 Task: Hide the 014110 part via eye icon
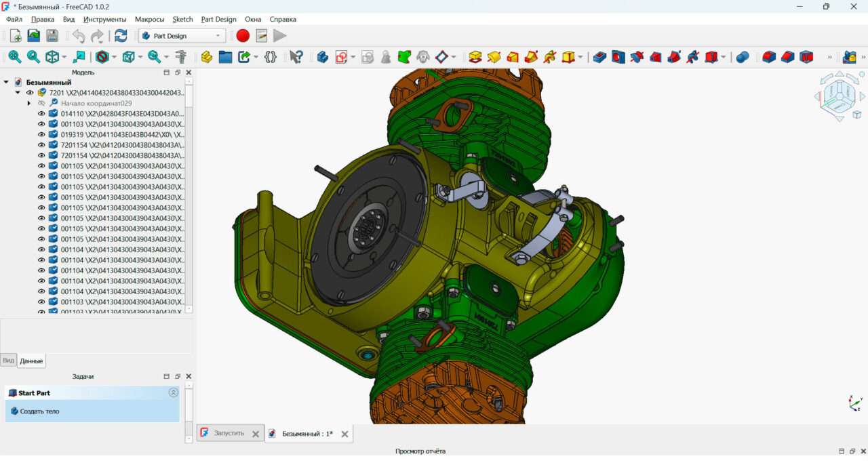click(41, 114)
